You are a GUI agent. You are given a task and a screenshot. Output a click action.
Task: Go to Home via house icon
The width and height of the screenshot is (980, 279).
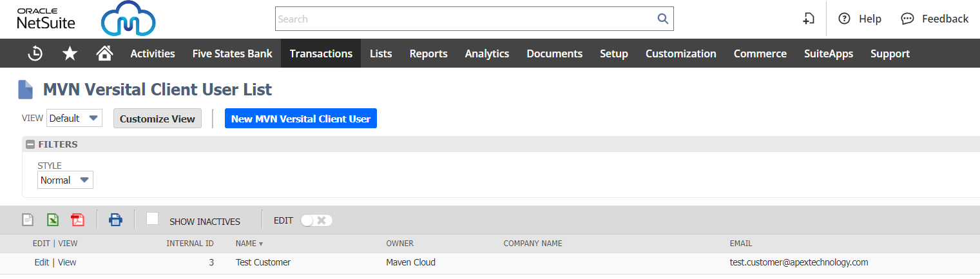(104, 54)
